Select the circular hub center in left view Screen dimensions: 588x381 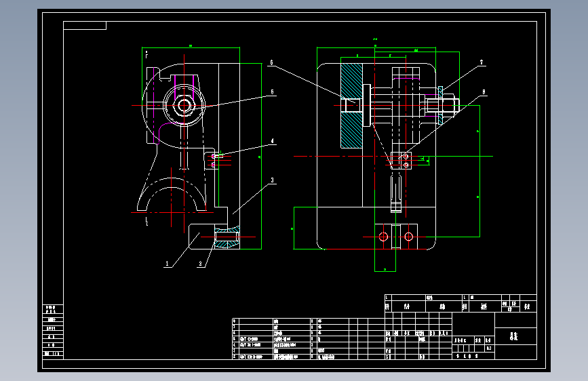(x=184, y=105)
